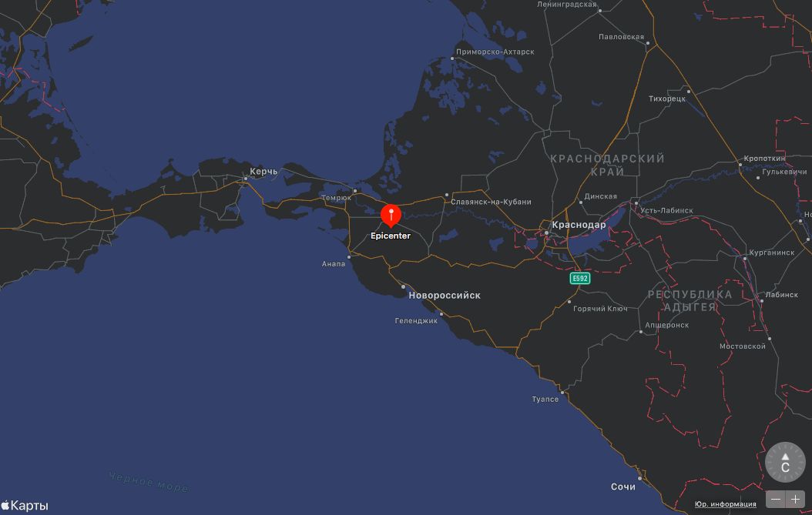Viewport: 812px width, 515px height.
Task: Click the Тихорецк town marker
Action: point(689,92)
